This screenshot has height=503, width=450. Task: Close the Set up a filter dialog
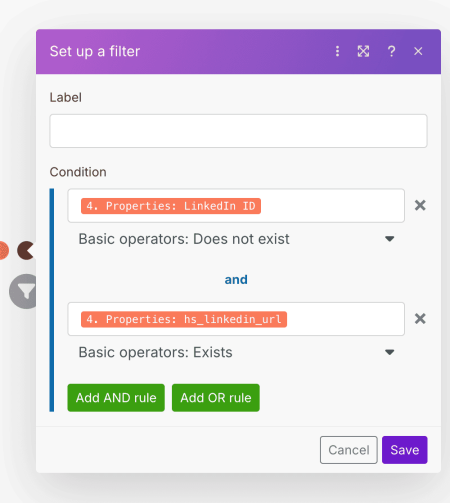click(418, 51)
